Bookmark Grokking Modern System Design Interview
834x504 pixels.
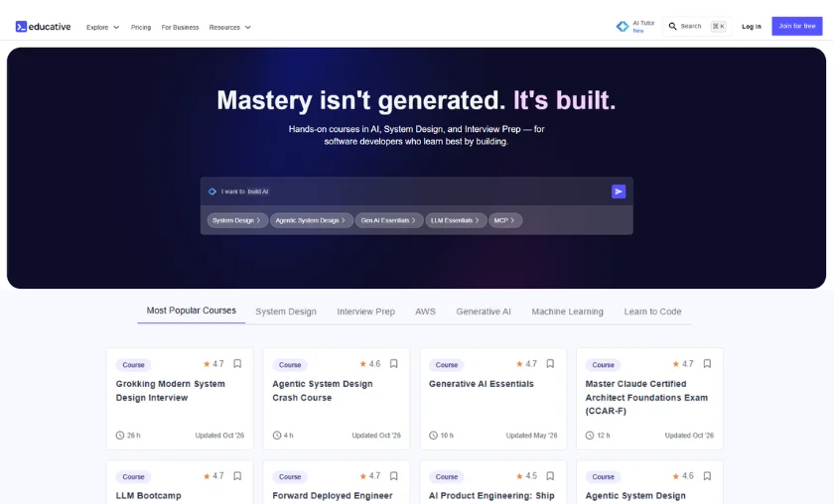coord(237,364)
